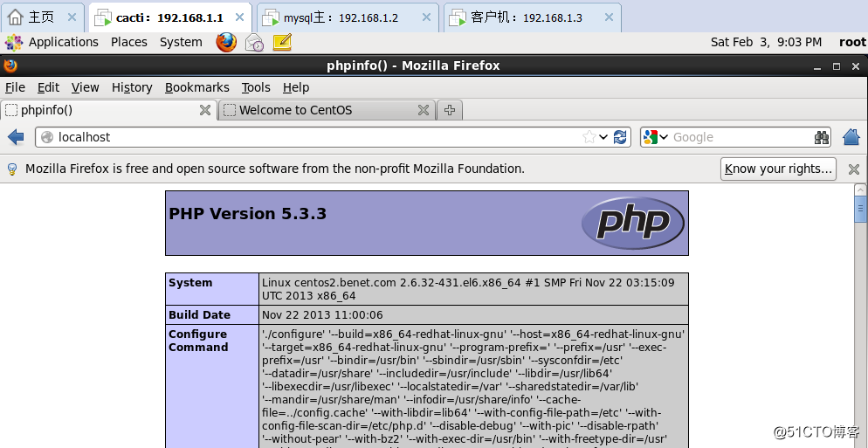Minimize the Firefox window
Screen dimensions: 868x448
coord(817,66)
